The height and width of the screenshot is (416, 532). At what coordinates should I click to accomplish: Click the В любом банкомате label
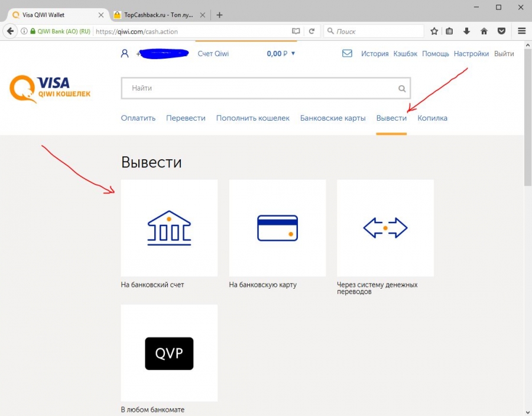coord(153,409)
